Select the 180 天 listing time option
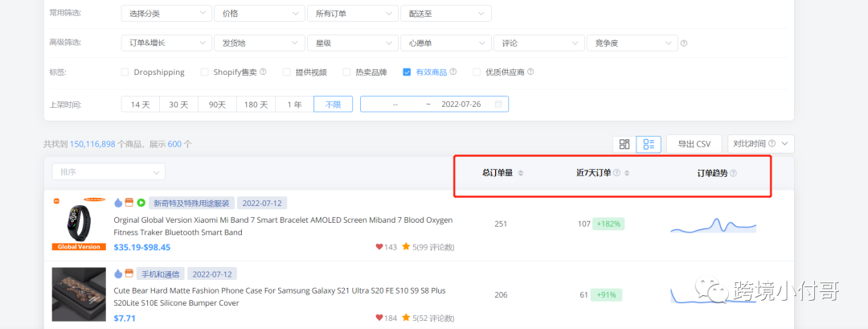This screenshot has width=868, height=329. click(x=256, y=104)
